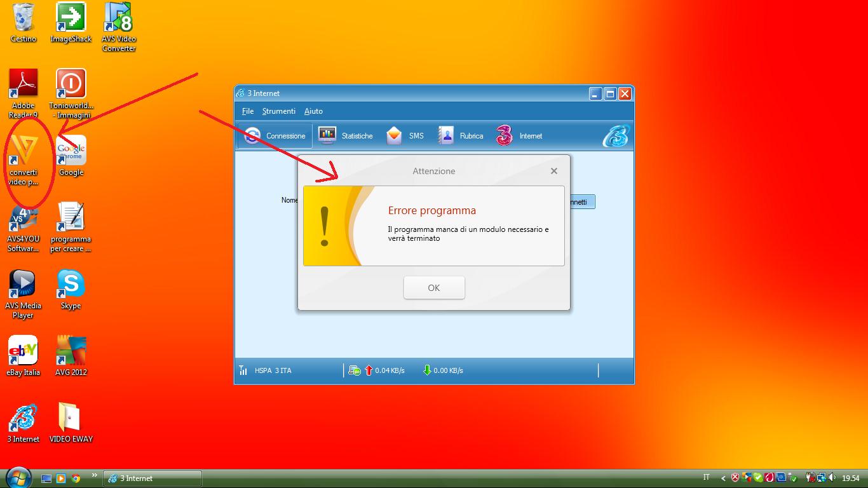
Task: Switch to Rubrica tab
Action: 461,136
